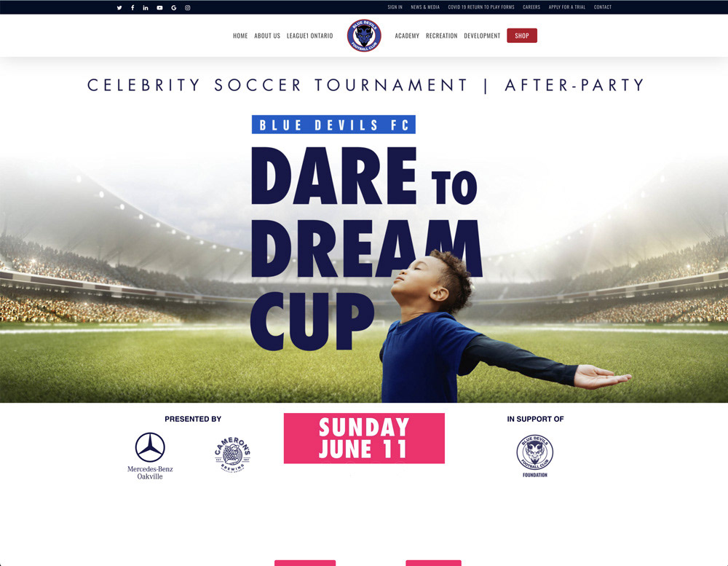Screen dimensions: 728x566
Task: Open the Recreation menu item
Action: tap(442, 36)
